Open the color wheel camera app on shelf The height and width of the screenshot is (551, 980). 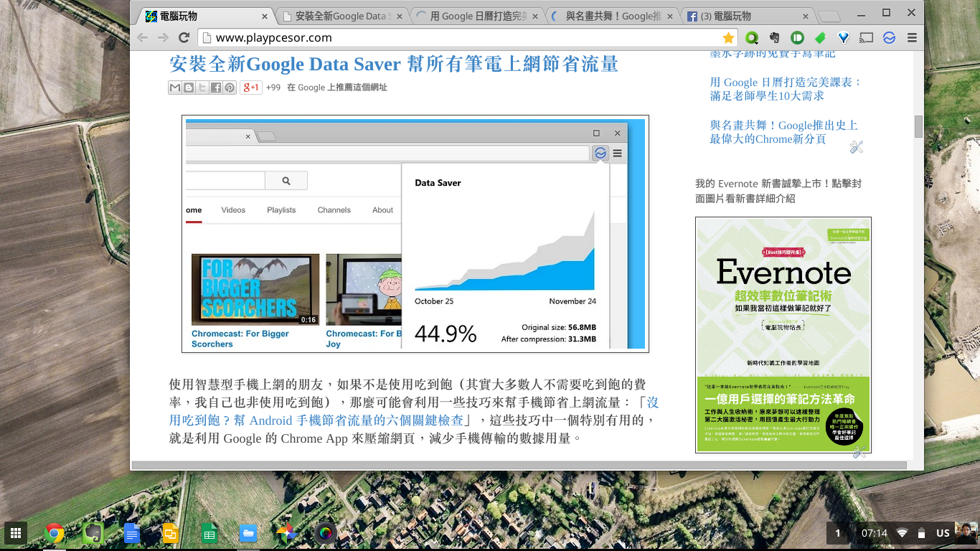(326, 532)
